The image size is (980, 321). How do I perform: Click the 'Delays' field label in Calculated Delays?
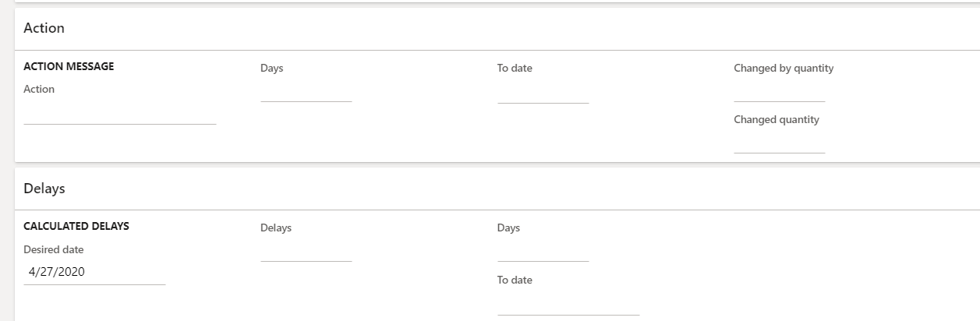pos(276,228)
